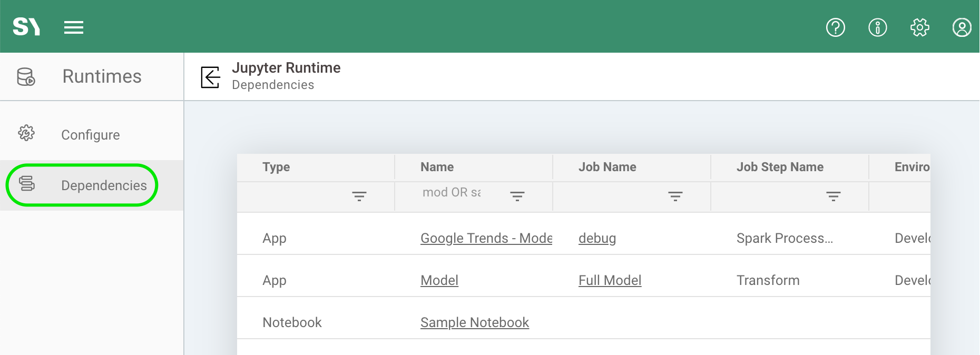Open the user profile icon
The width and height of the screenshot is (980, 355).
pyautogui.click(x=962, y=27)
